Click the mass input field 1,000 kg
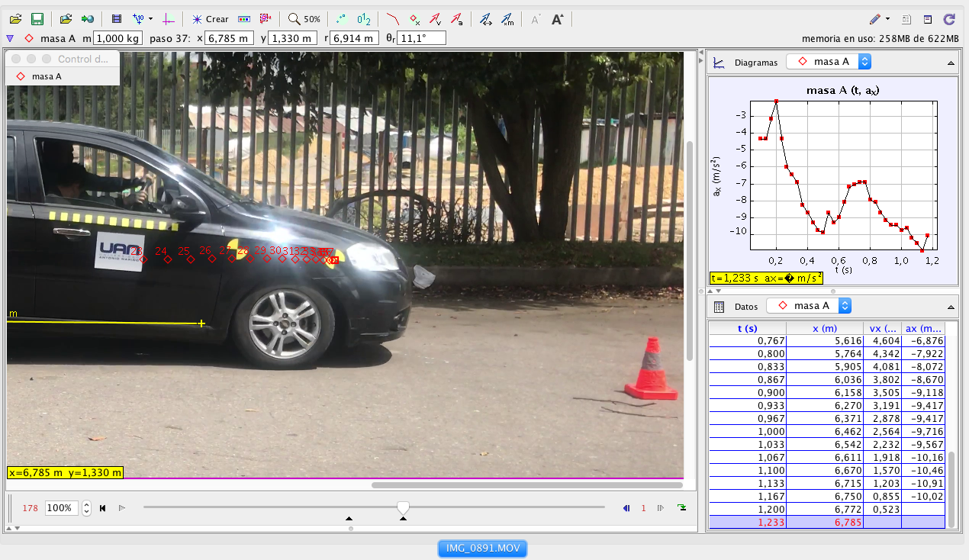The image size is (969, 560). 118,38
